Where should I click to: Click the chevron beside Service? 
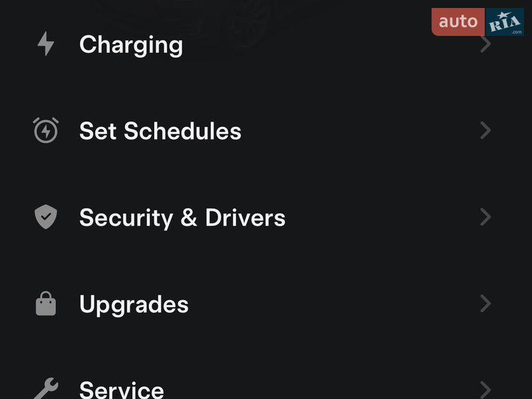(x=486, y=389)
